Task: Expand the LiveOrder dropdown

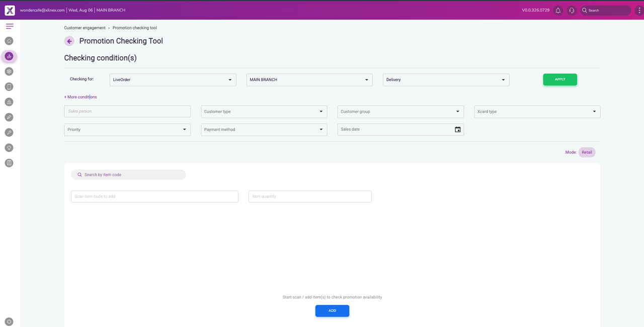Action: pos(173,80)
